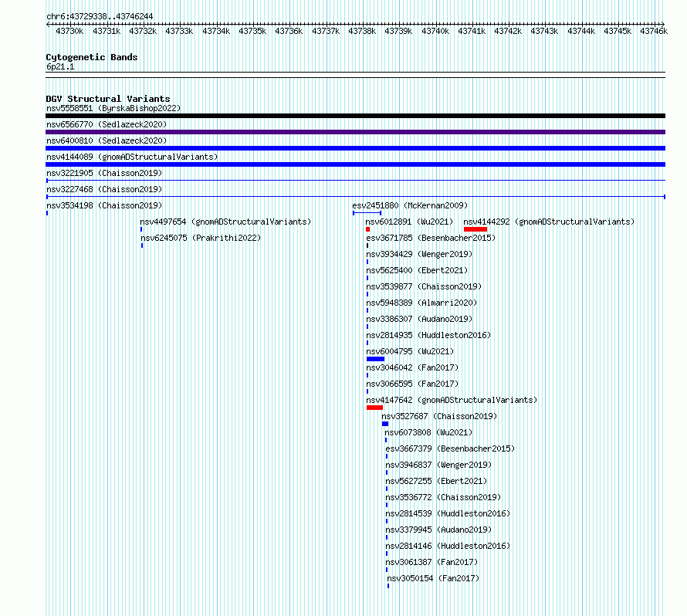Select nsv2814146 (Huddleston2016) label

pyautogui.click(x=448, y=546)
